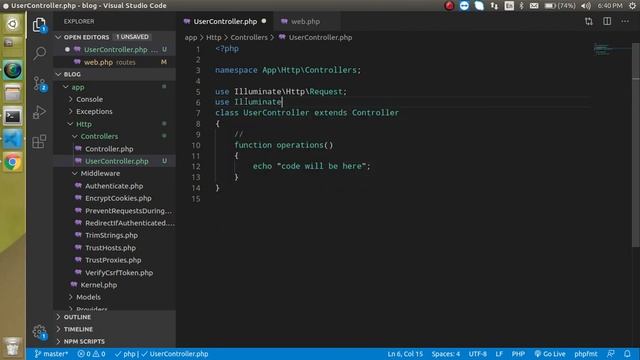Switch to the UserController.php editor tab
The height and width of the screenshot is (360, 640).
pyautogui.click(x=225, y=21)
